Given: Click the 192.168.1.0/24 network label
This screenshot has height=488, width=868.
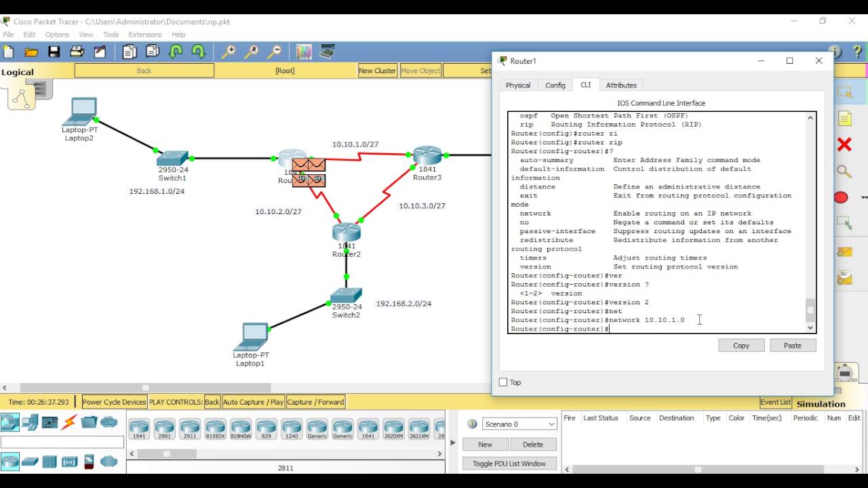Looking at the screenshot, I should [157, 191].
